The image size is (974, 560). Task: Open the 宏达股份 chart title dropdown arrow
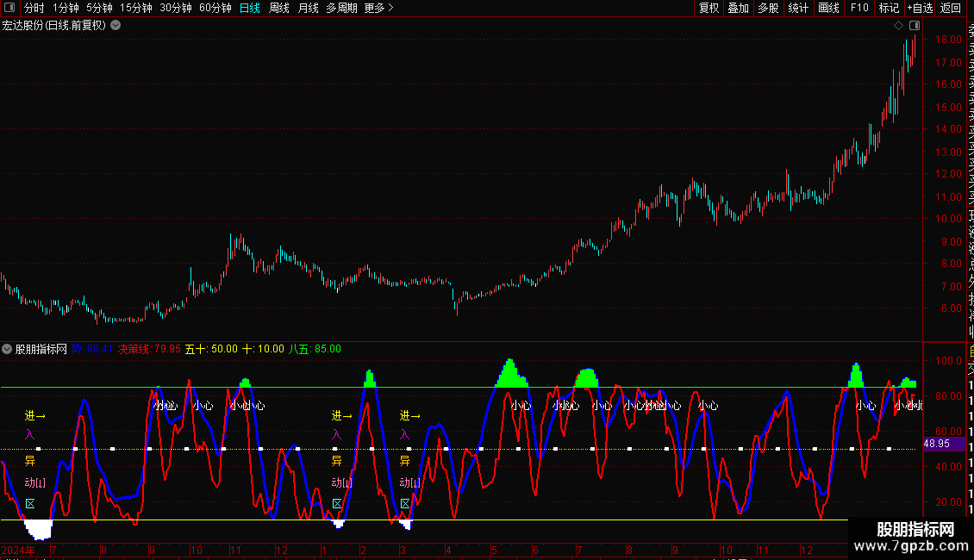coord(116,25)
